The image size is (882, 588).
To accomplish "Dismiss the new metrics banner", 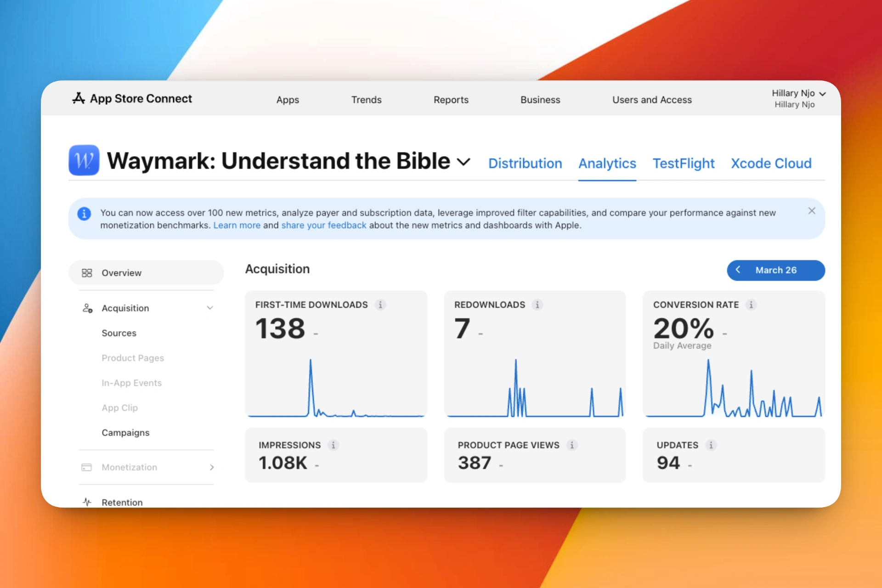I will [812, 211].
